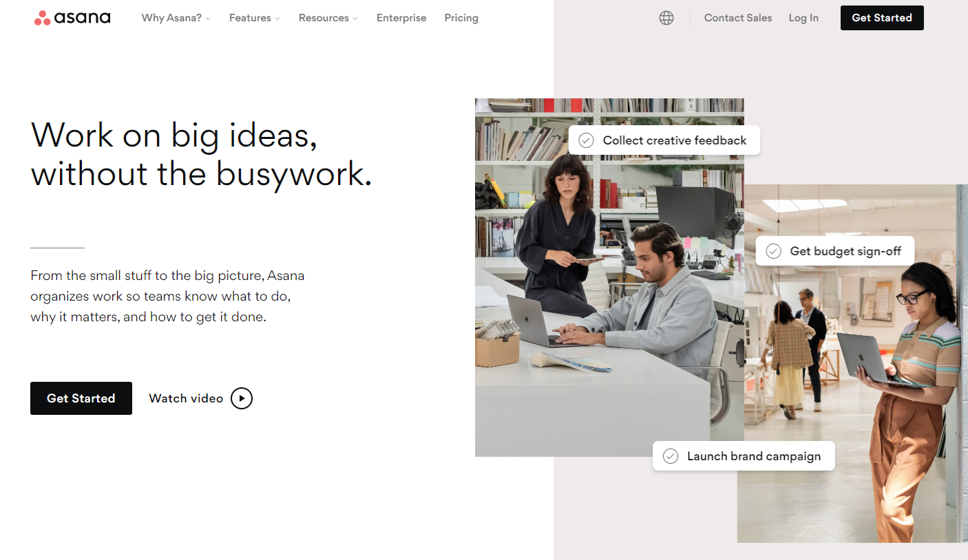This screenshot has height=560, width=968.
Task: Tick the Get budget sign-off check circle
Action: (x=773, y=251)
